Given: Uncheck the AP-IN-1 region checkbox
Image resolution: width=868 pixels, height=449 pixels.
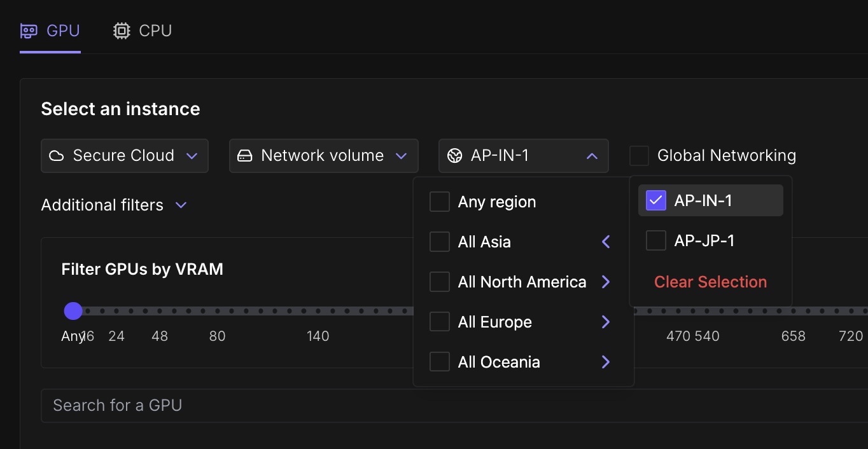Looking at the screenshot, I should [x=656, y=201].
